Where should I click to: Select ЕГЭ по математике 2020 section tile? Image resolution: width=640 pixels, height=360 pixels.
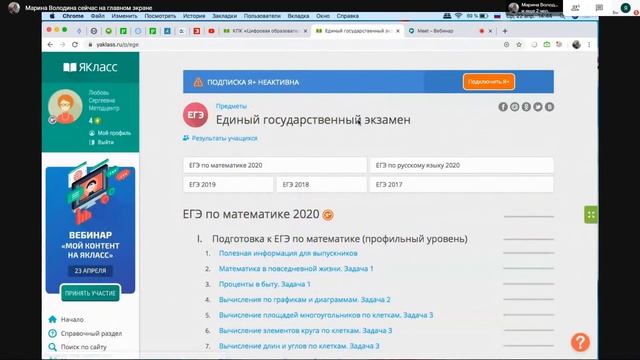pos(275,165)
